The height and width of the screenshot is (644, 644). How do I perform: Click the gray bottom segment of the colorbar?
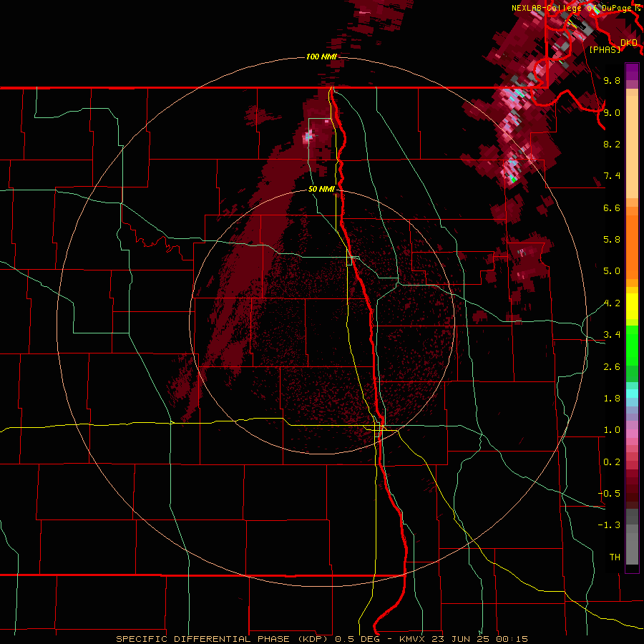tap(632, 548)
